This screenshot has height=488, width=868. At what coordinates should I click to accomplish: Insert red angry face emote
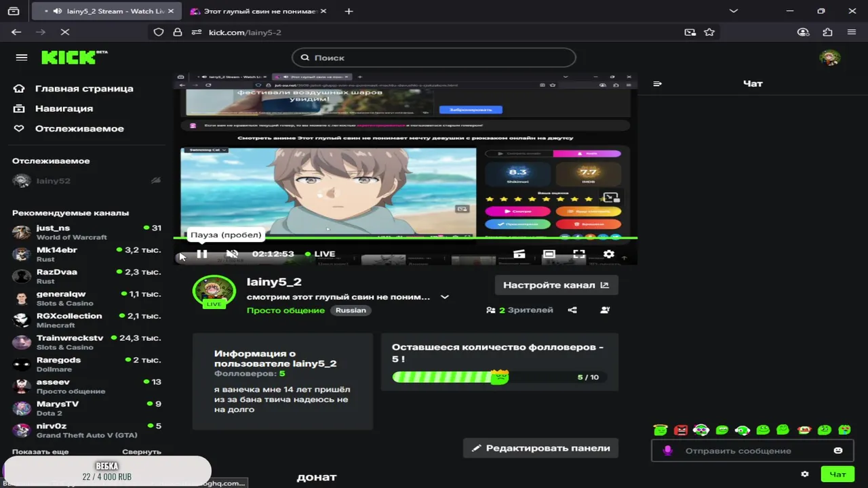(681, 430)
